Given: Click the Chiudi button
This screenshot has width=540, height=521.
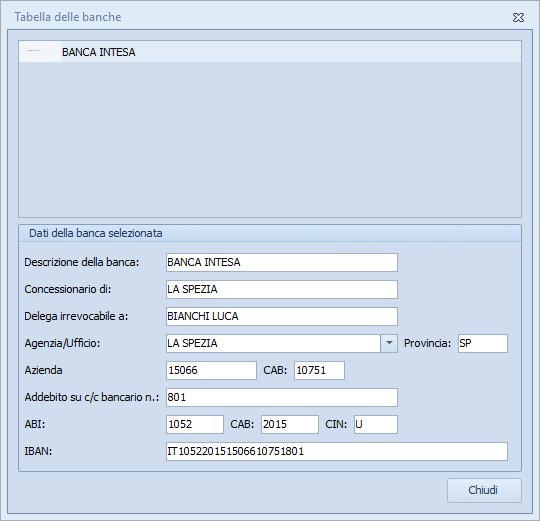Looking at the screenshot, I should [x=484, y=490].
